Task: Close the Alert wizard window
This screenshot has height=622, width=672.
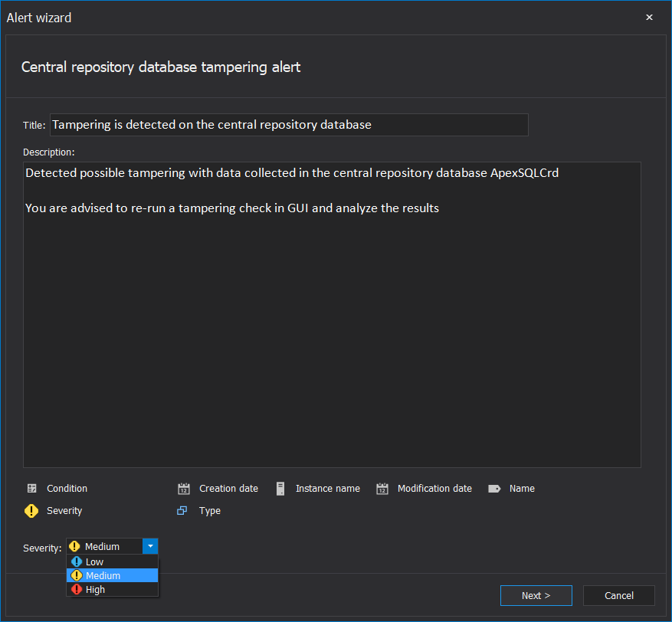Action: click(649, 17)
